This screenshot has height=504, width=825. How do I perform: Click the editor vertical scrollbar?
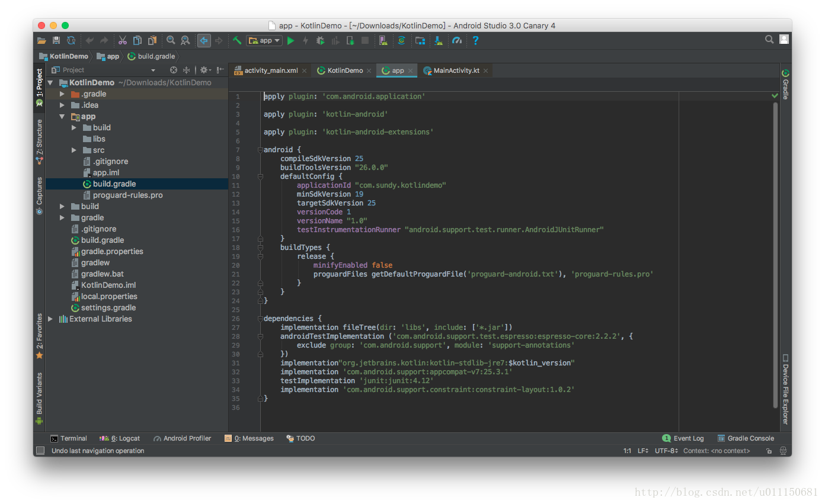tap(775, 255)
